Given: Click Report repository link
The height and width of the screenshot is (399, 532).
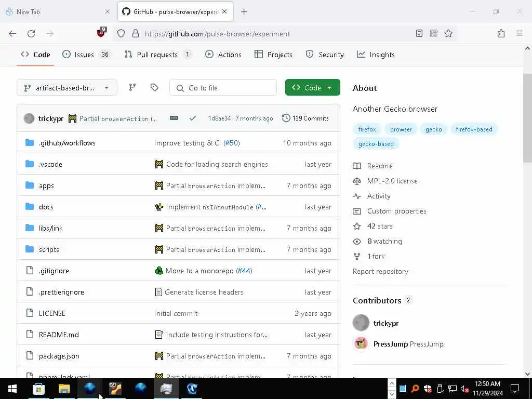Looking at the screenshot, I should (380, 271).
